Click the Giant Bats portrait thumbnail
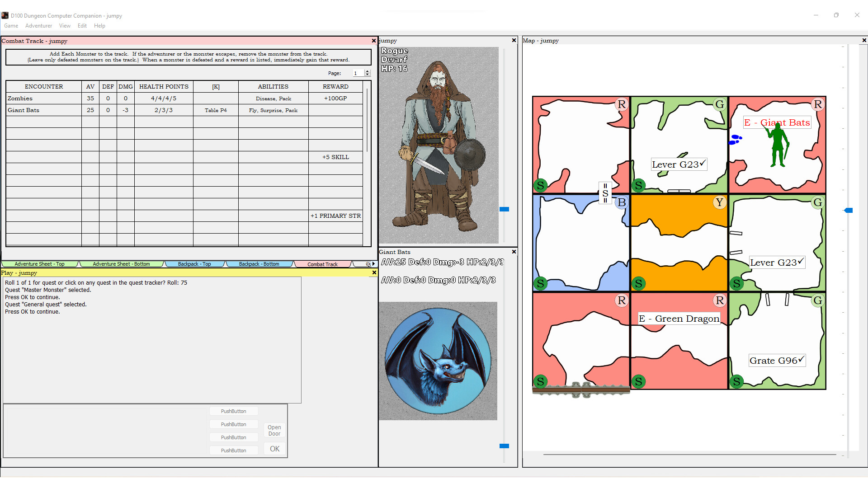 [x=438, y=361]
